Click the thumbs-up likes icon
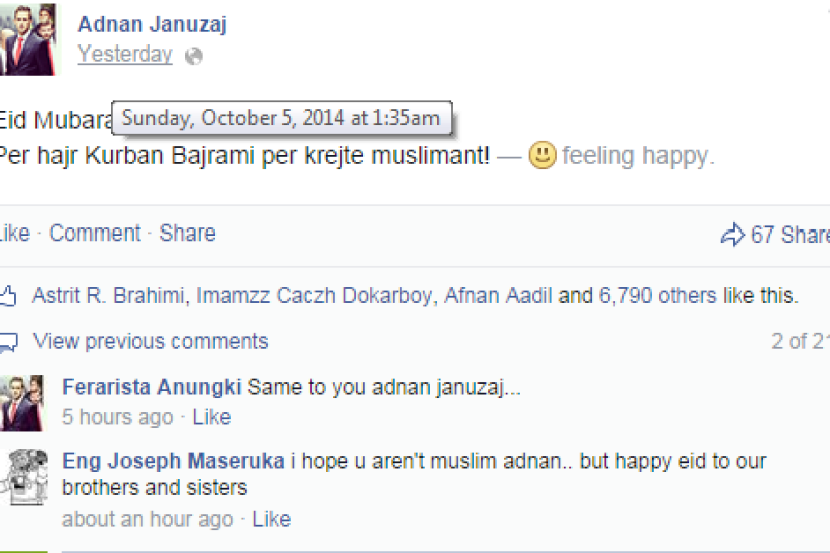 pyautogui.click(x=8, y=296)
